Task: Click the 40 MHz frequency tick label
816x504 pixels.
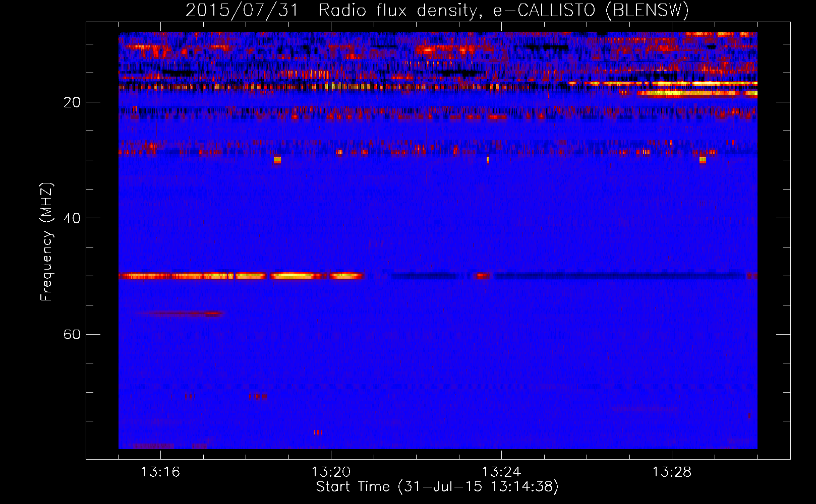Action: 72,218
